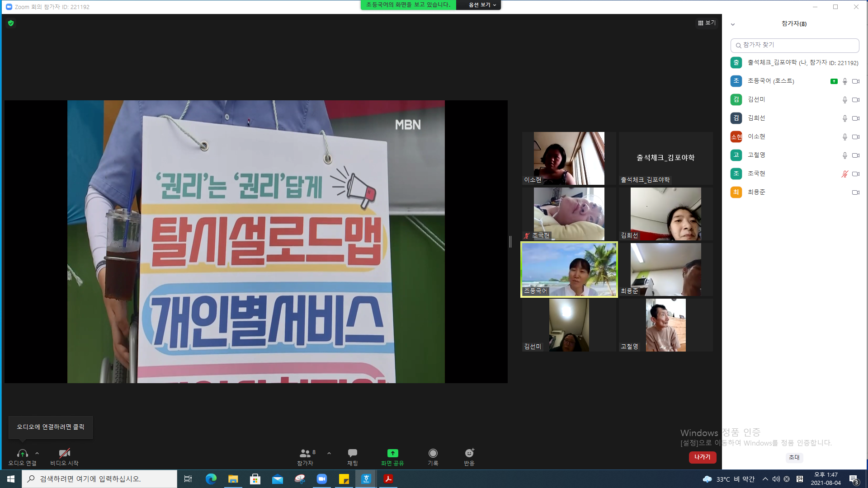868x488 pixels.
Task: Click the taskbar volume speaker icon
Action: [x=776, y=479]
